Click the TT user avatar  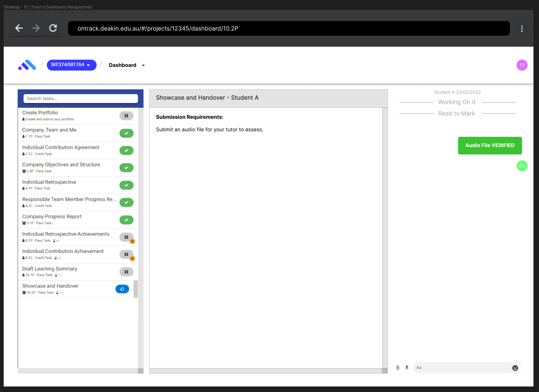point(522,65)
